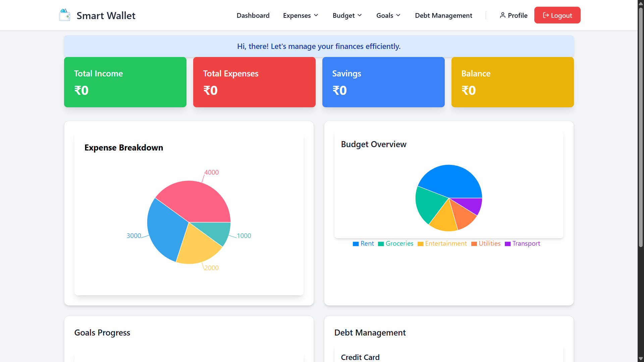
Task: Click scrollbar down arrow
Action: [641, 359]
